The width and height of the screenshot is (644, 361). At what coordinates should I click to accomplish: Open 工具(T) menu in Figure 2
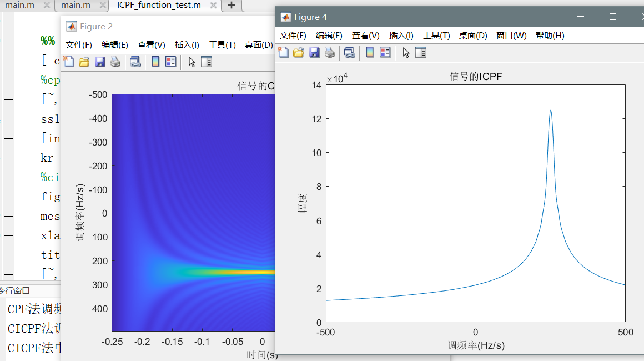point(222,45)
